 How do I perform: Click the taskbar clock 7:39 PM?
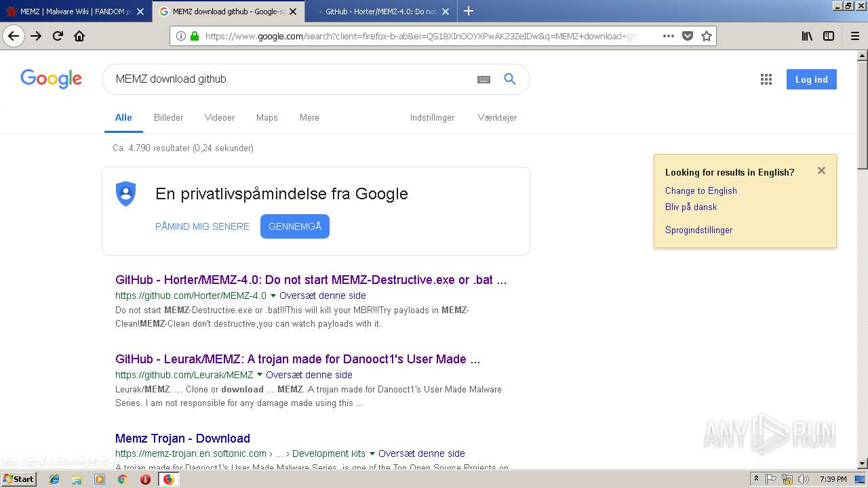(833, 479)
